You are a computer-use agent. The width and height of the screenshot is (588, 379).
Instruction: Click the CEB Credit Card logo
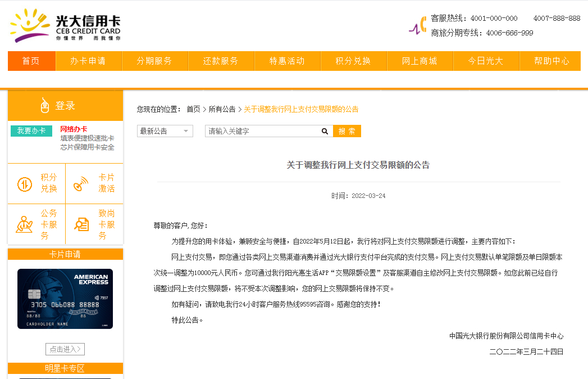click(x=65, y=25)
